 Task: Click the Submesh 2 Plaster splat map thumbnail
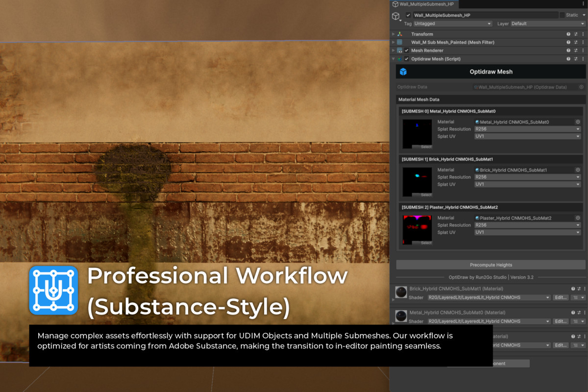(x=417, y=230)
